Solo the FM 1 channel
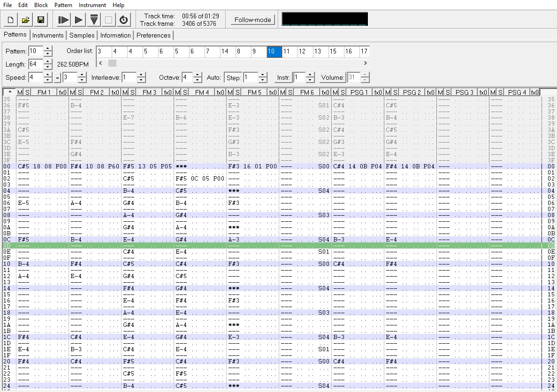 point(27,92)
